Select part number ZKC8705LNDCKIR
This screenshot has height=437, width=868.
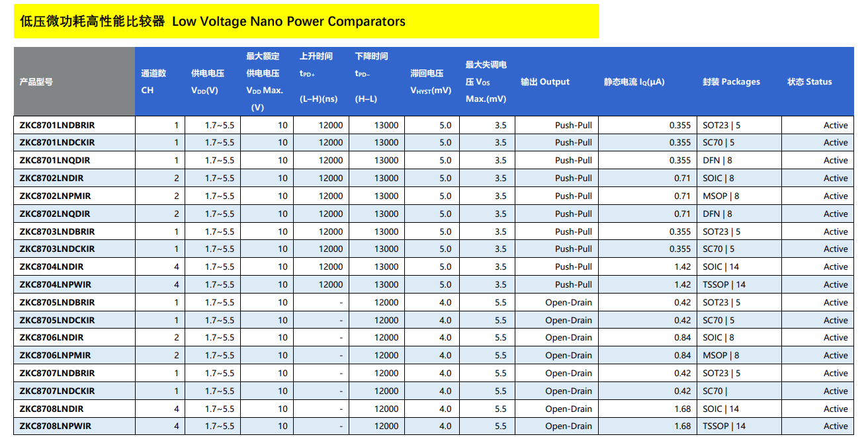58,321
